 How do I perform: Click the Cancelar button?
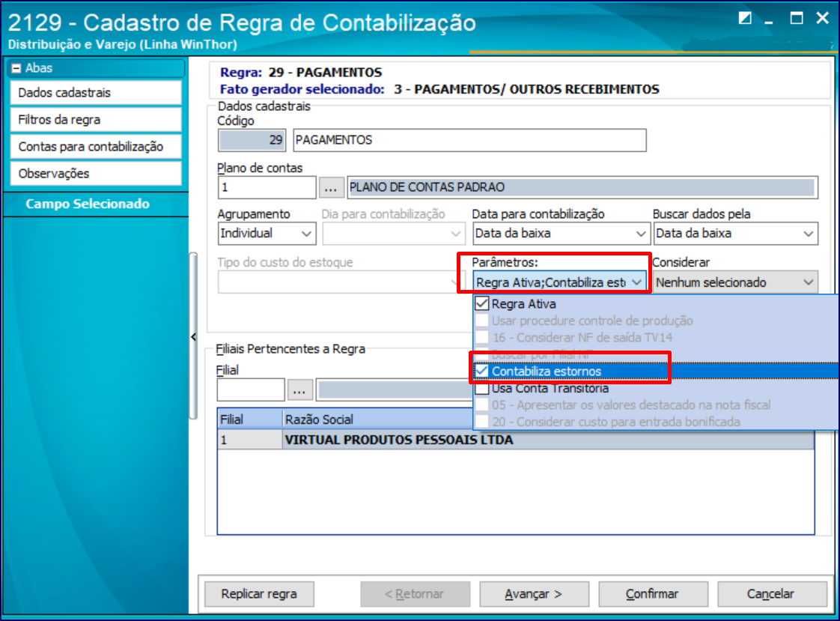coord(771,594)
